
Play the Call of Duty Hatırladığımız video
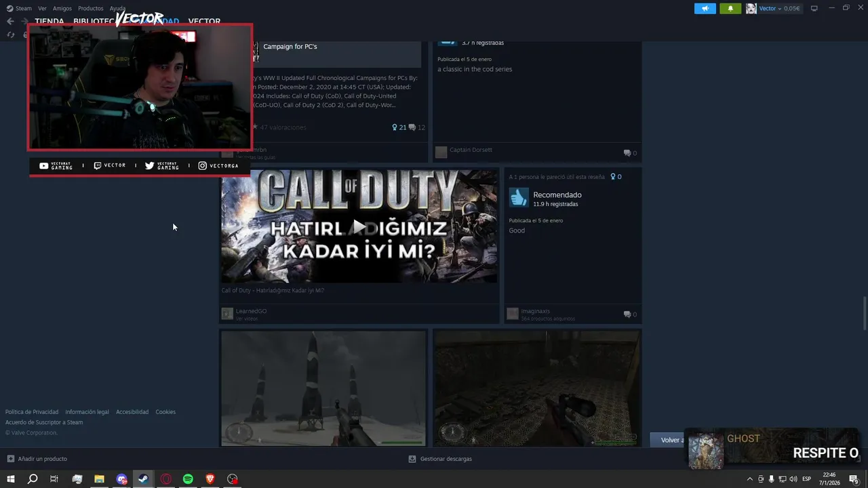pos(359,226)
